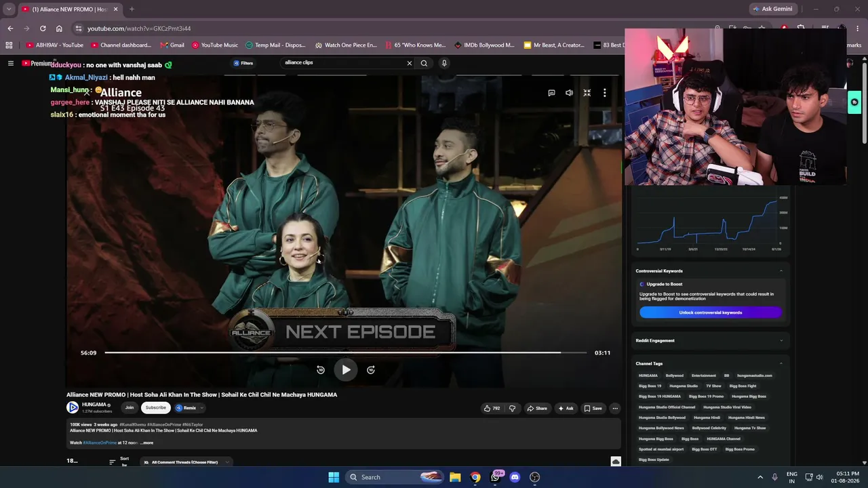Select the 'TV Show' channel tag
This screenshot has width=868, height=488.
[x=713, y=386]
